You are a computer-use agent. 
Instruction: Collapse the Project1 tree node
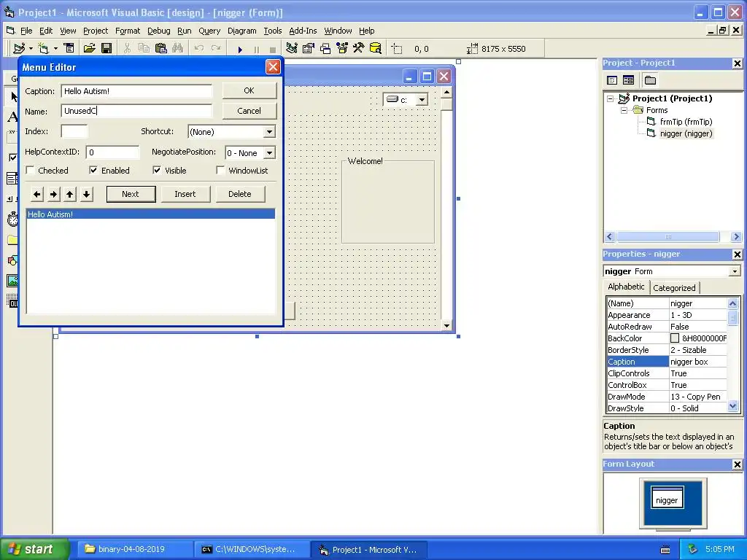coord(611,98)
